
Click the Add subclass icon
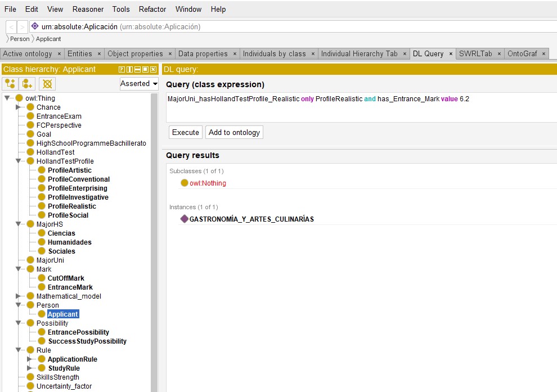10,84
